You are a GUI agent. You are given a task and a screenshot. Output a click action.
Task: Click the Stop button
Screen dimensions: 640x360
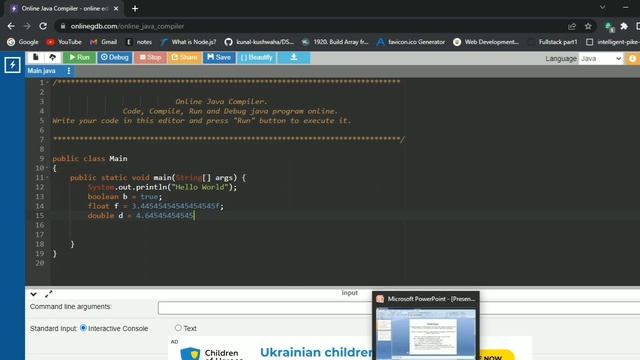pos(150,58)
